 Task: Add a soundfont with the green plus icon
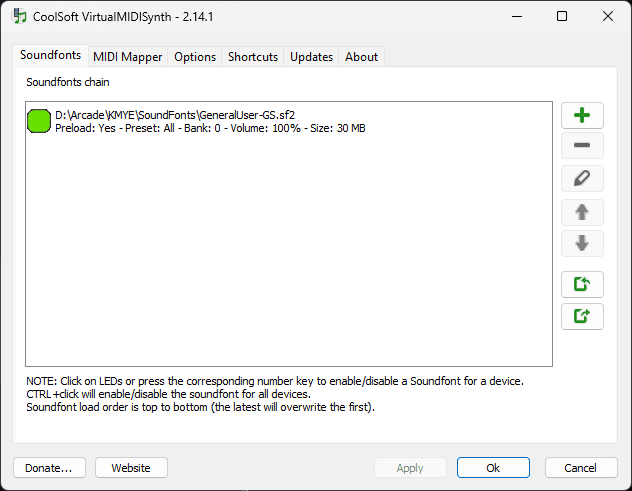[582, 115]
